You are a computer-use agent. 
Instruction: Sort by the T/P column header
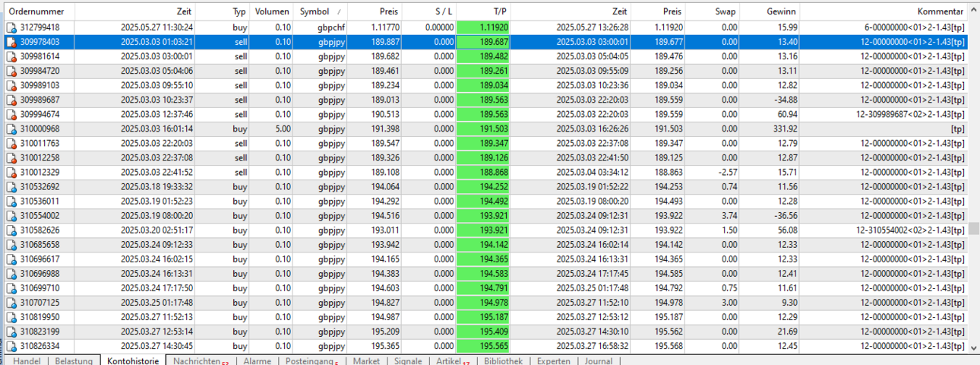click(483, 11)
